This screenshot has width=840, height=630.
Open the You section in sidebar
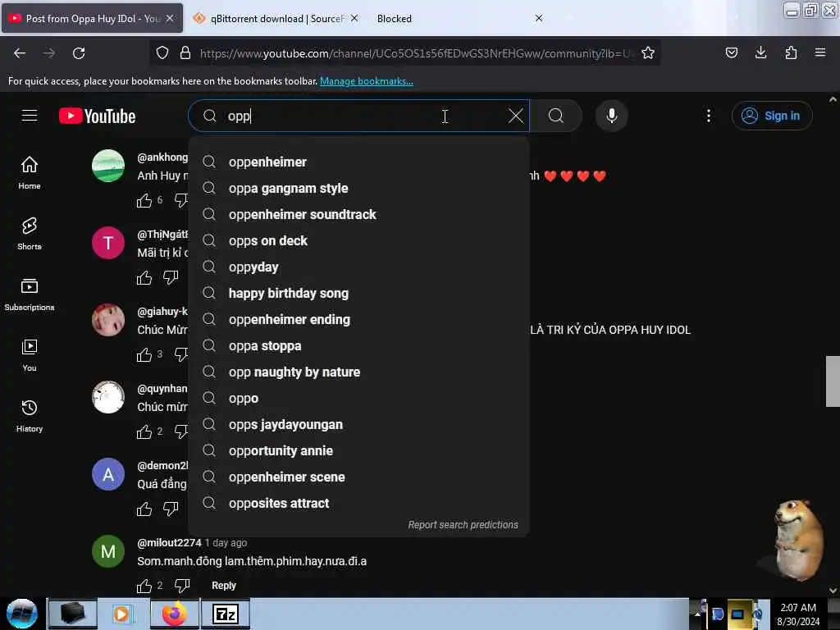[x=30, y=354]
